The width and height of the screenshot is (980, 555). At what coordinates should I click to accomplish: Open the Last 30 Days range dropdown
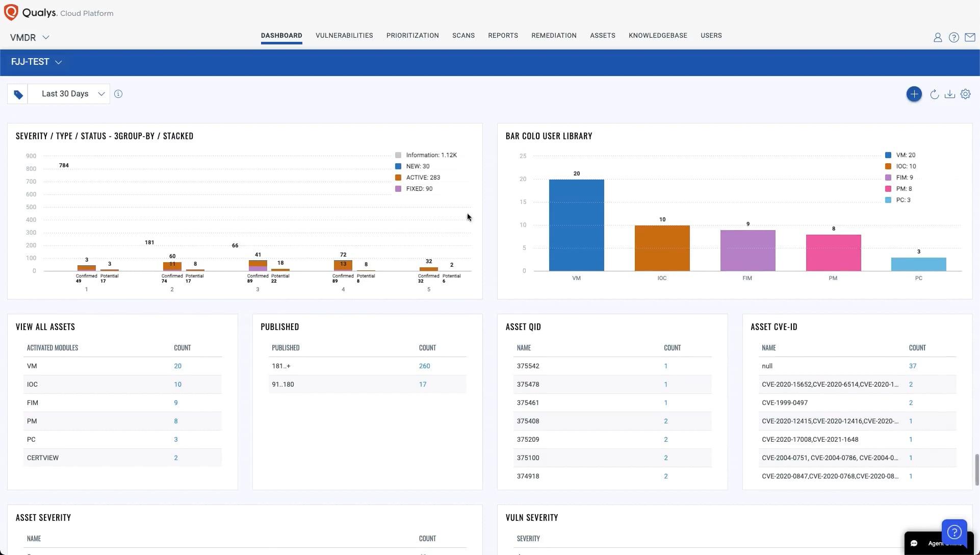(x=69, y=94)
